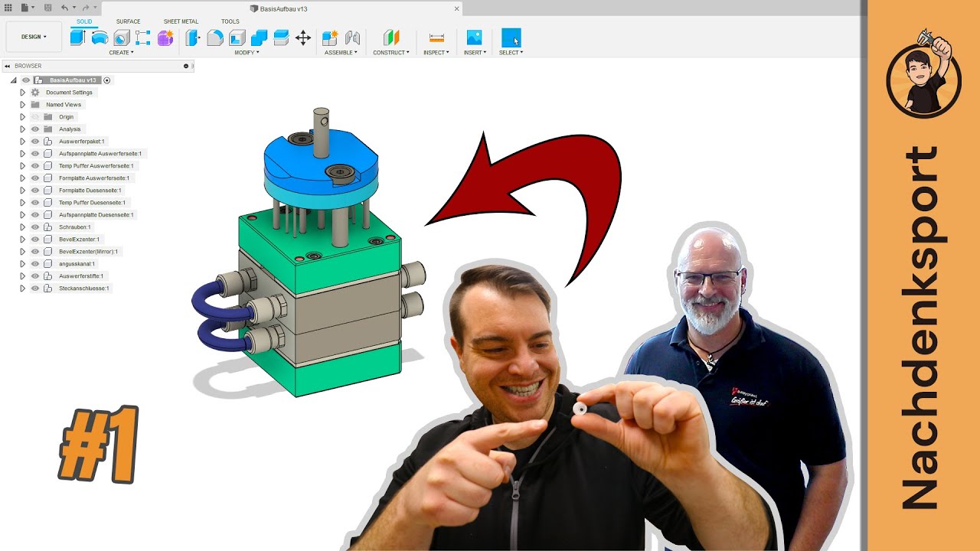The image size is (980, 551).
Task: Toggle visibility of BasisAufbau v13 root
Action: click(x=26, y=80)
